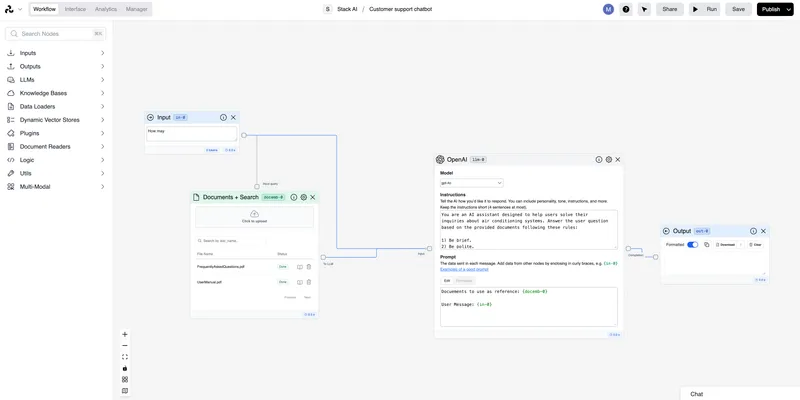The height and width of the screenshot is (400, 800).
Task: Delete the UserManual.pdf file with trash icon
Action: (309, 282)
